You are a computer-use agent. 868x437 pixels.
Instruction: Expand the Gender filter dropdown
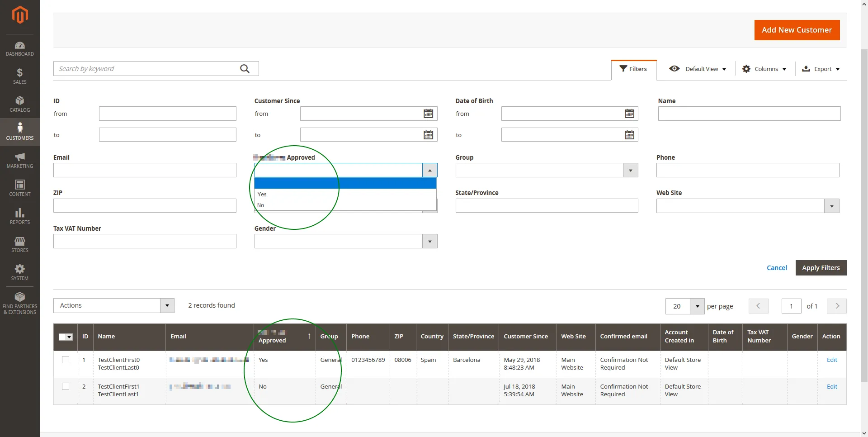click(430, 241)
